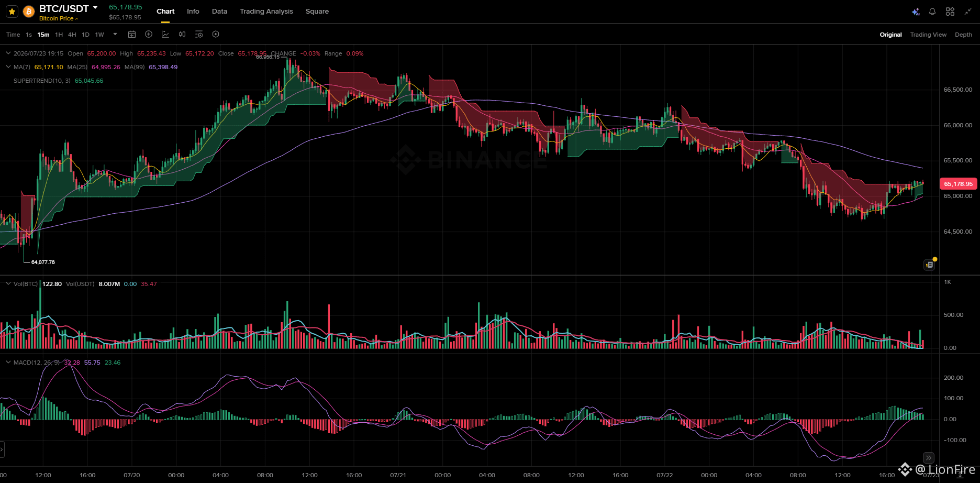Click the Vol(USDT) 8.007M value
980x483 pixels.
pos(109,284)
